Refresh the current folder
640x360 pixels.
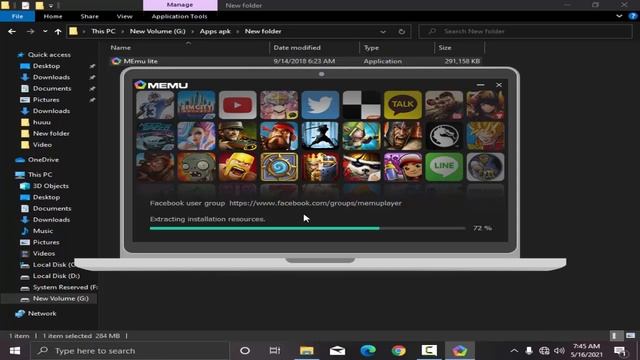(402, 31)
